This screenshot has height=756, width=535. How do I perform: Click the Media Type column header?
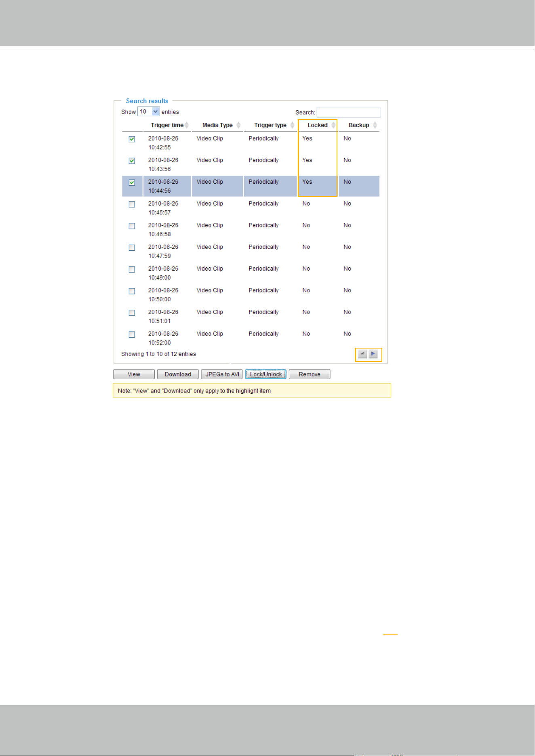[x=217, y=125]
